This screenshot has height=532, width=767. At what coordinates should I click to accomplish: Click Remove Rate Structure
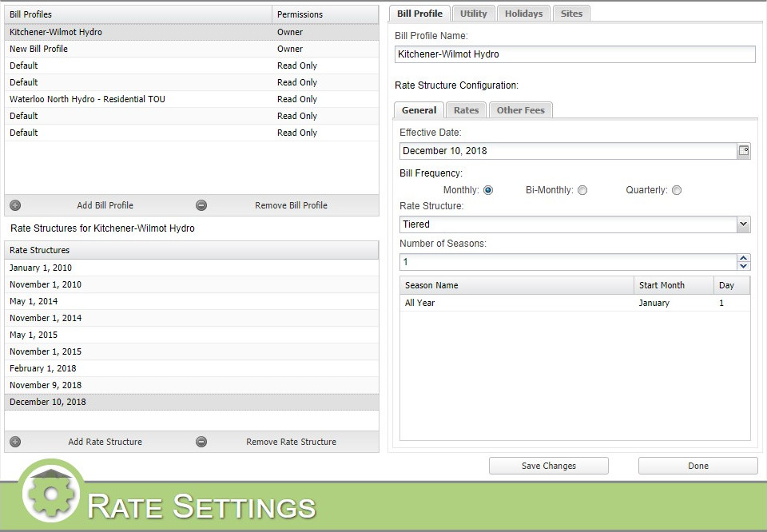[291, 442]
